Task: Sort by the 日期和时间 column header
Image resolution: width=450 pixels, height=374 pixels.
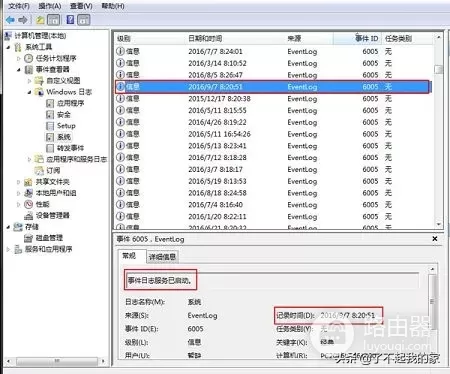Action: pyautogui.click(x=235, y=38)
